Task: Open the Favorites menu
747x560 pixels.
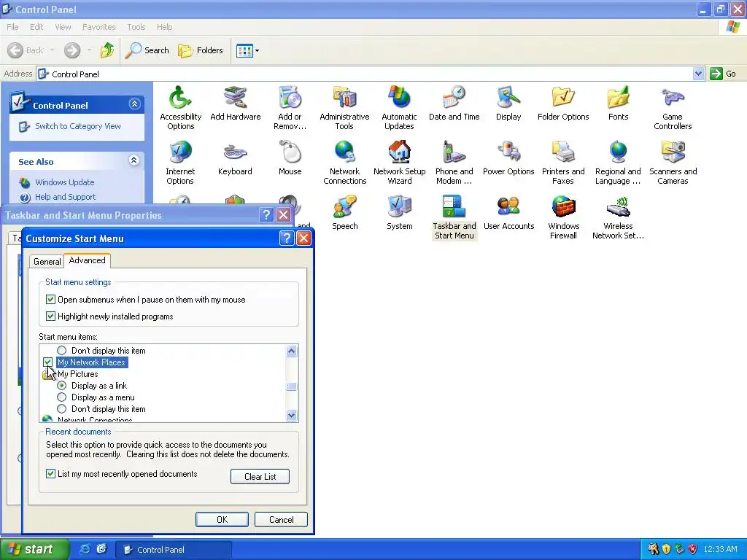Action: (98, 27)
